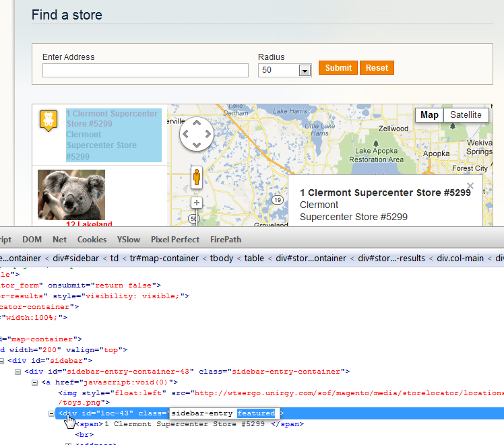This screenshot has height=445, width=504.
Task: Open the Pixel Perfect tab
Action: pyautogui.click(x=175, y=240)
